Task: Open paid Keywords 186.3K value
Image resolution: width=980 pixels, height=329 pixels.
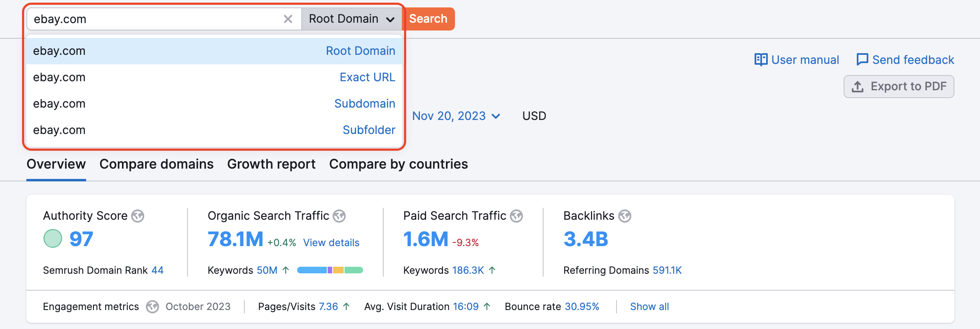Action: (x=468, y=270)
